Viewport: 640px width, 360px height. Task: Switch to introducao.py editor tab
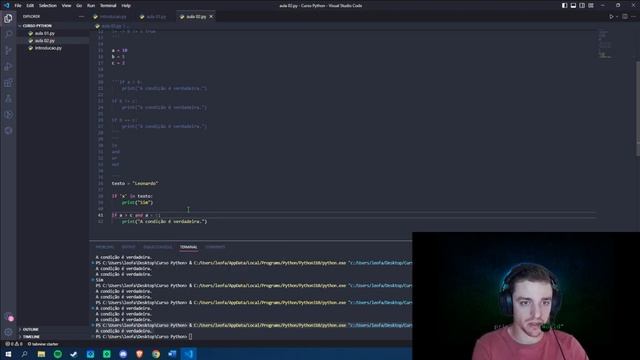coord(112,17)
